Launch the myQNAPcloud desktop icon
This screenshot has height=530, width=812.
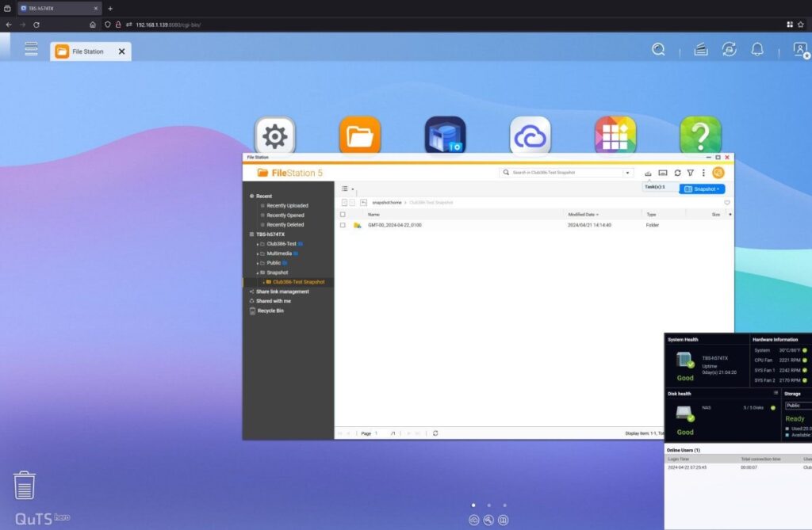[x=530, y=136]
